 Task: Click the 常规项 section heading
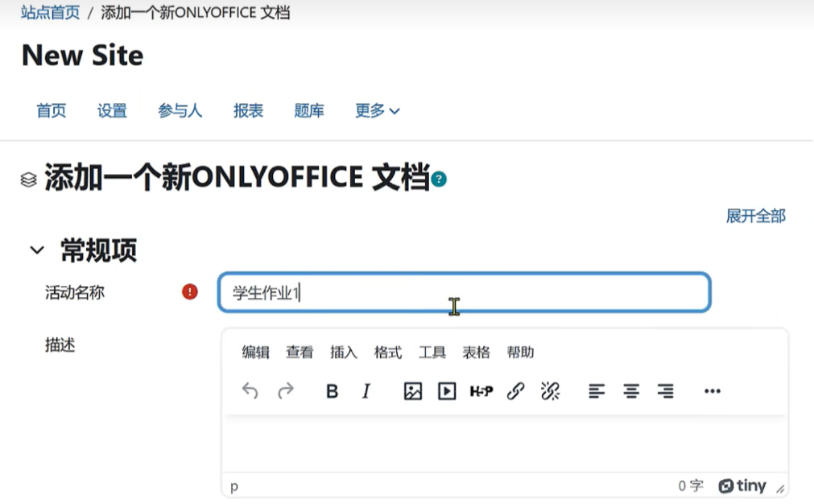coord(99,250)
